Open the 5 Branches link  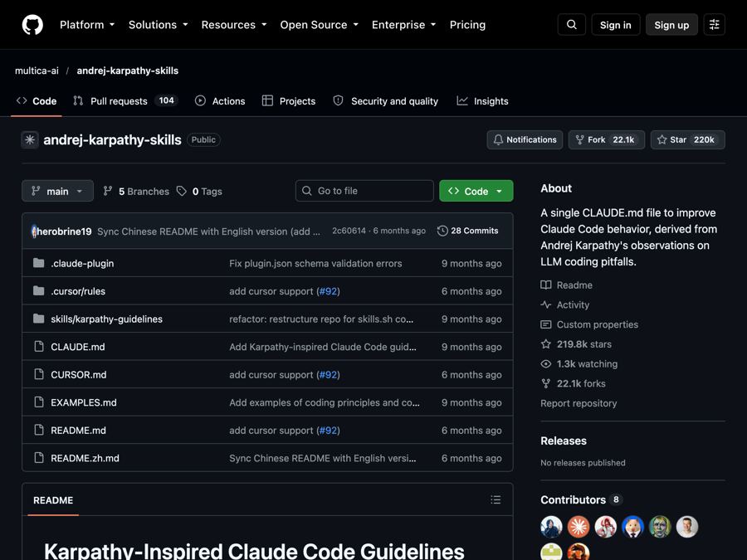pyautogui.click(x=138, y=191)
